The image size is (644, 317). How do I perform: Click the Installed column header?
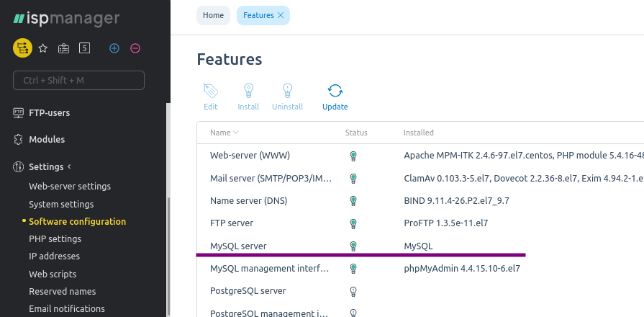(x=419, y=133)
